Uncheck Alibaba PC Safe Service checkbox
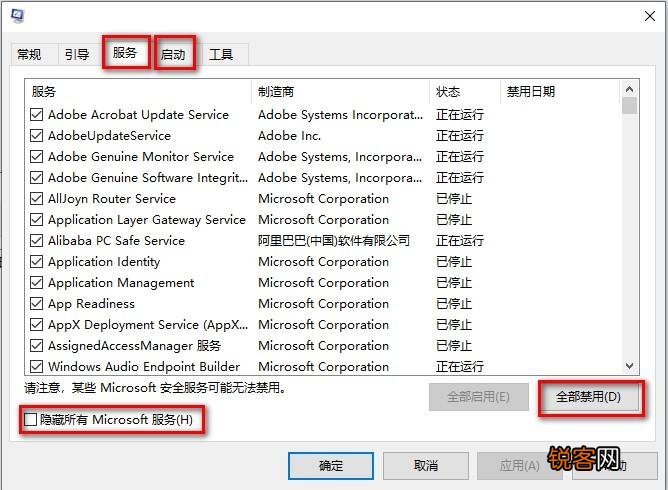This screenshot has height=490, width=668. point(37,240)
